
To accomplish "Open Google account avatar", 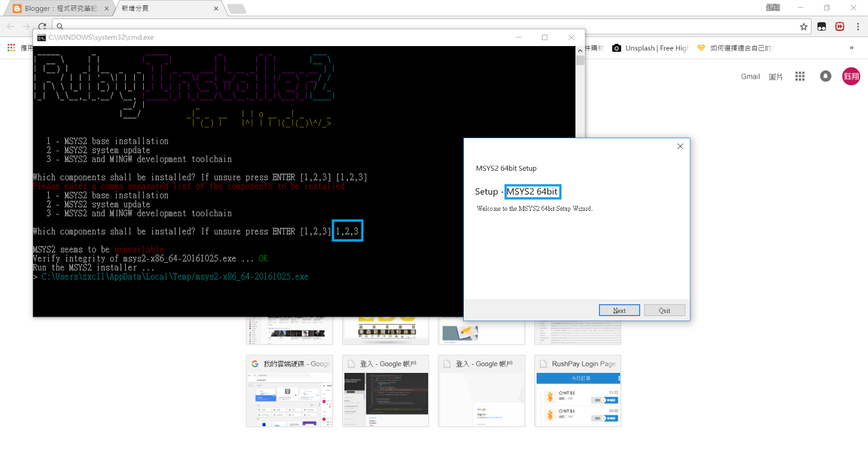I will coord(851,76).
